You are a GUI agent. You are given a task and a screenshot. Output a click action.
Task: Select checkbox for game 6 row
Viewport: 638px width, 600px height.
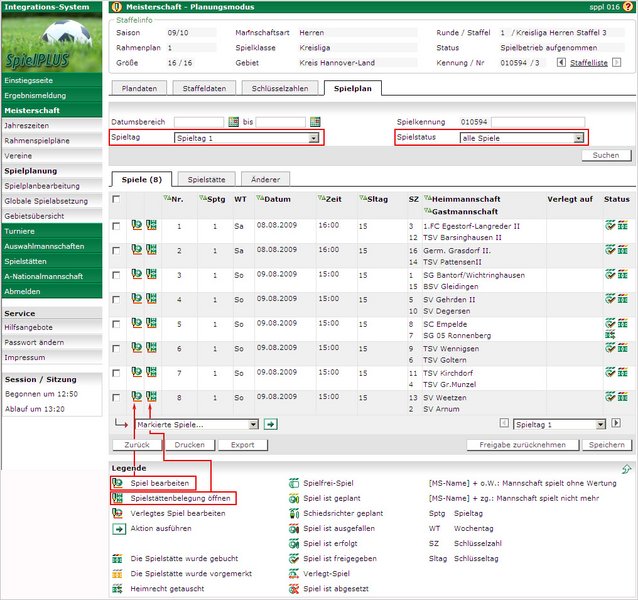pos(117,348)
